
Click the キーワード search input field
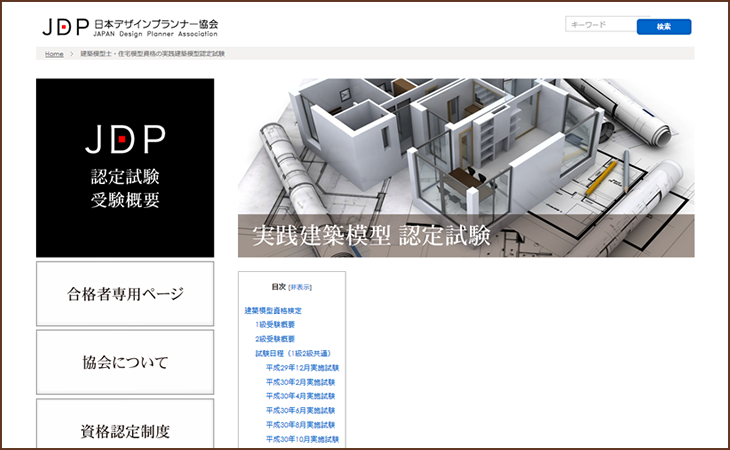pyautogui.click(x=599, y=26)
